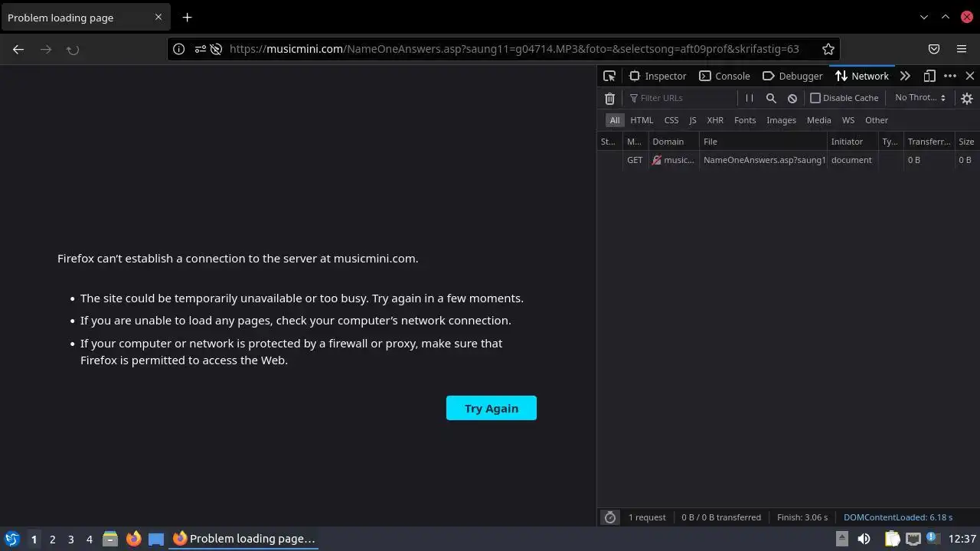Viewport: 980px width, 551px height.
Task: Open the Firefox hamburger menu
Action: pos(962,49)
